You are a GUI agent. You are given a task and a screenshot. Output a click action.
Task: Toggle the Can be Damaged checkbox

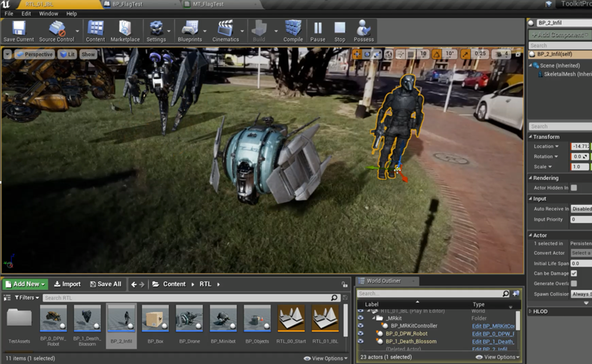tap(574, 273)
